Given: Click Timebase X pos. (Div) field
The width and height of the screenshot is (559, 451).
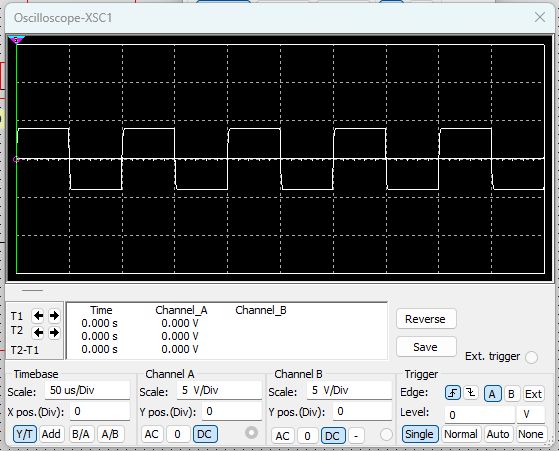Looking at the screenshot, I should coord(100,411).
